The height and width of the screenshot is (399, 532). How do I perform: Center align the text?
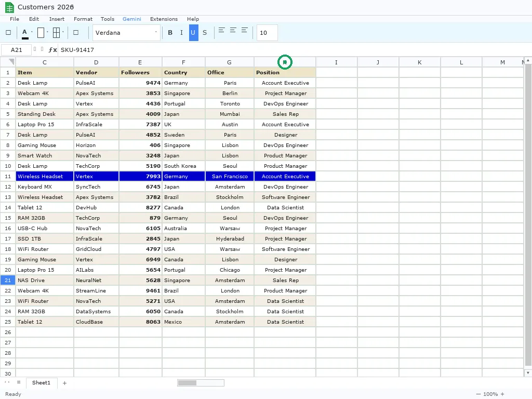pyautogui.click(x=233, y=31)
